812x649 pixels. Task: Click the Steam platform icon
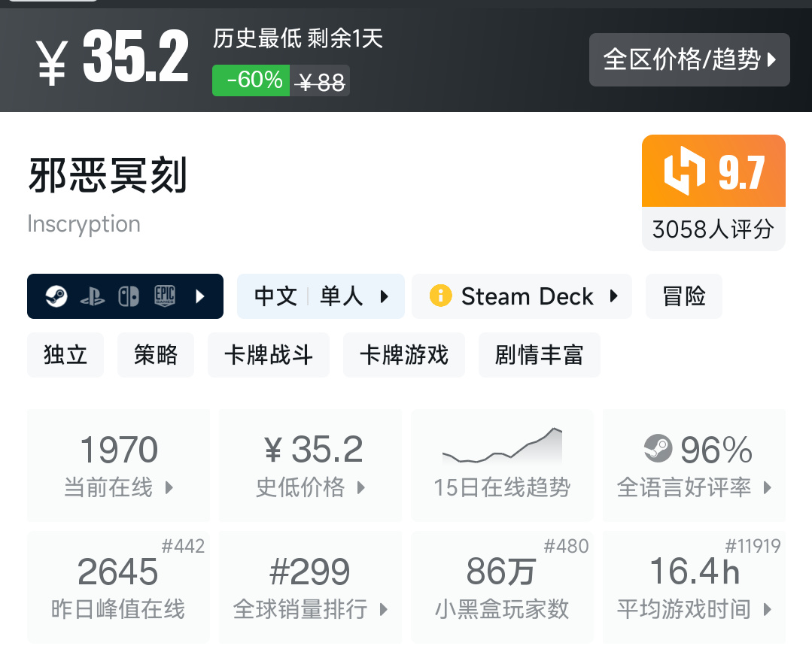click(56, 296)
